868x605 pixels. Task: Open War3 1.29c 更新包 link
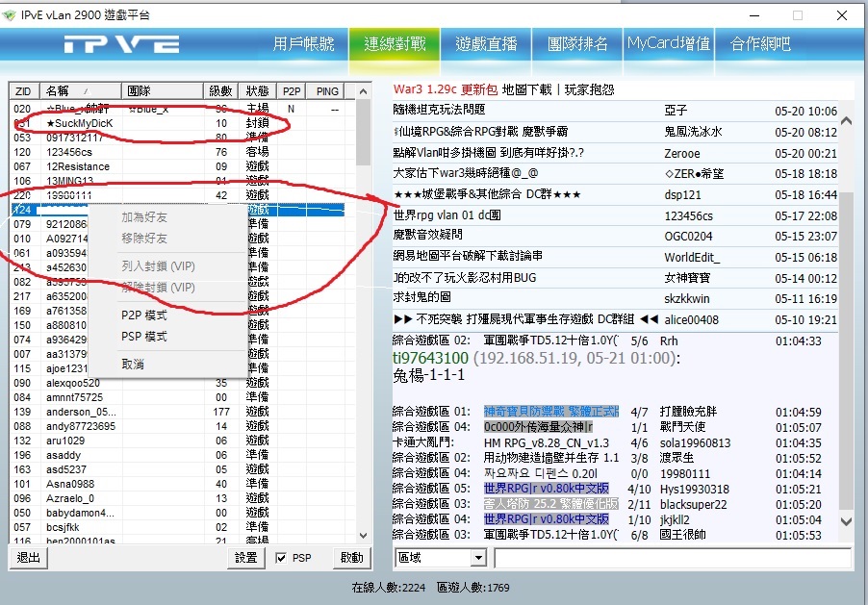click(446, 89)
